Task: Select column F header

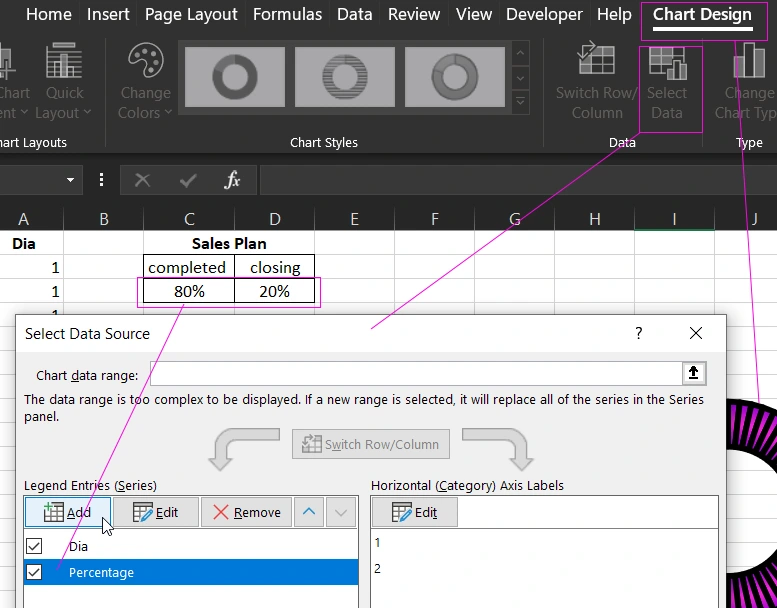Action: click(x=435, y=219)
